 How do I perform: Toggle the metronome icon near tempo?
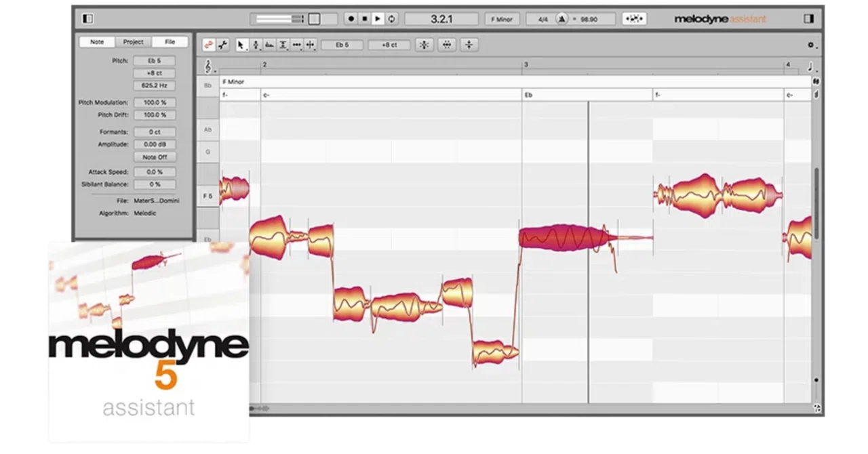[561, 19]
